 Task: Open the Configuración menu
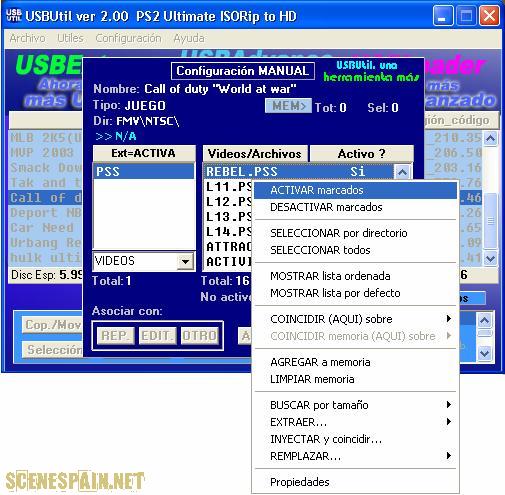[128, 38]
